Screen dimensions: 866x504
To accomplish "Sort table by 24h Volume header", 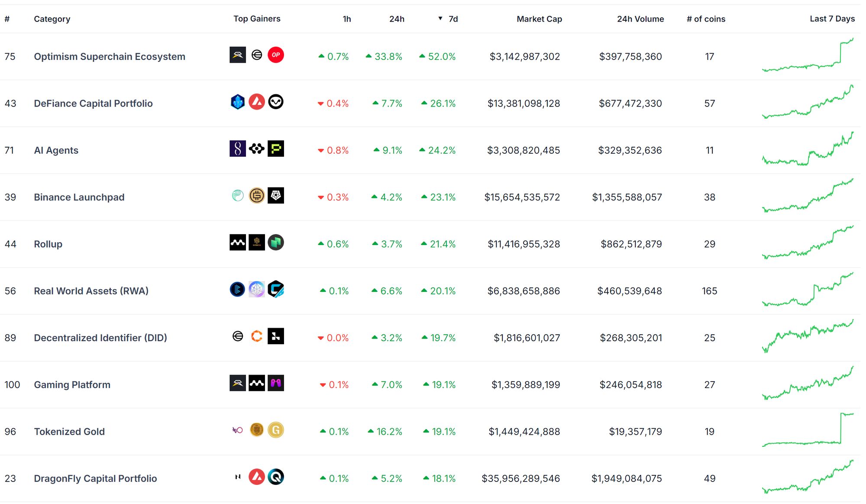I will click(640, 19).
